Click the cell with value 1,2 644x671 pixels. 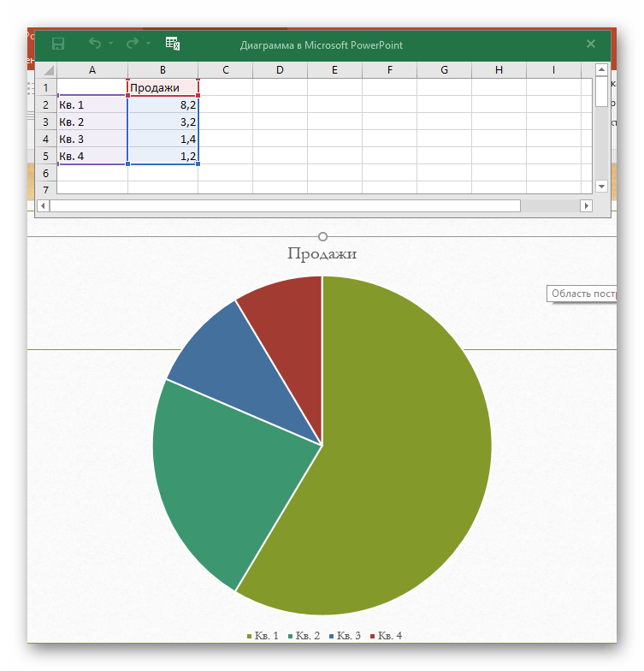(162, 156)
